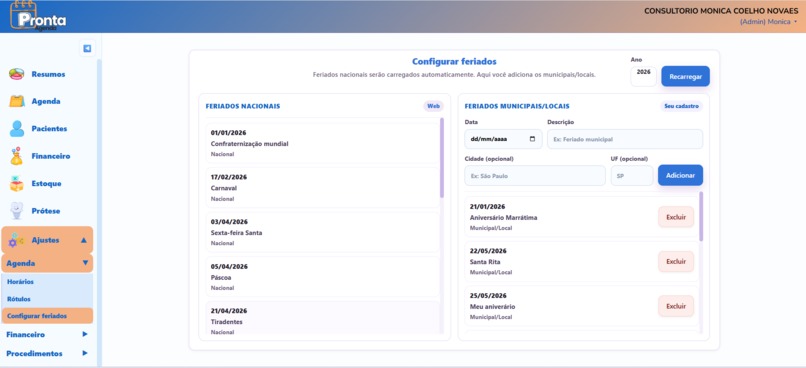Click the Web badge on Feriados Nacionais

[x=433, y=106]
